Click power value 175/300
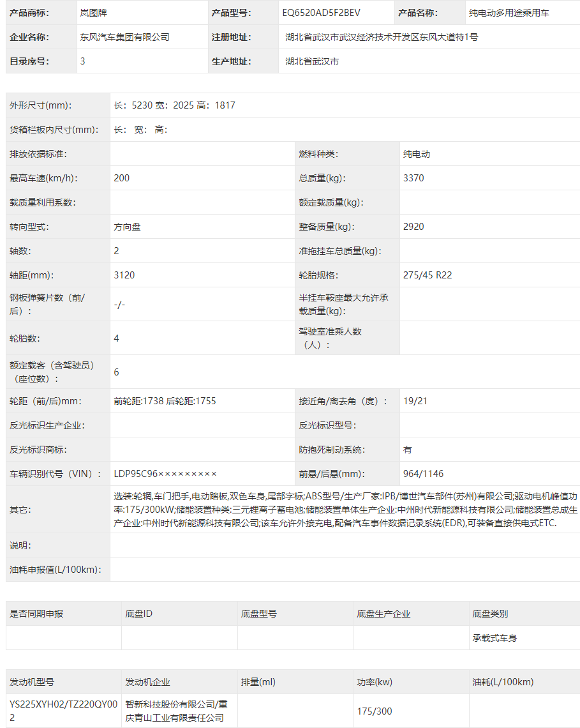Image resolution: width=580 pixels, height=728 pixels. (x=375, y=711)
